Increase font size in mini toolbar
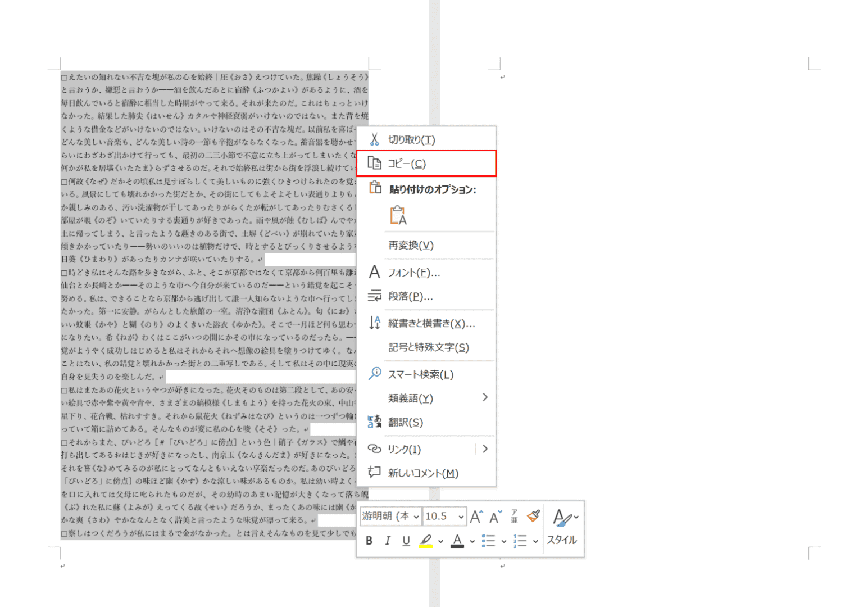 [476, 517]
